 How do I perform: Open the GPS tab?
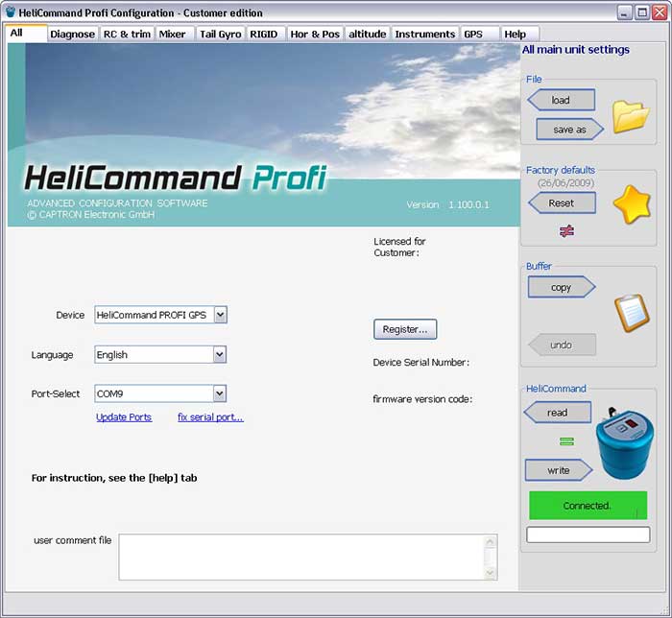480,35
